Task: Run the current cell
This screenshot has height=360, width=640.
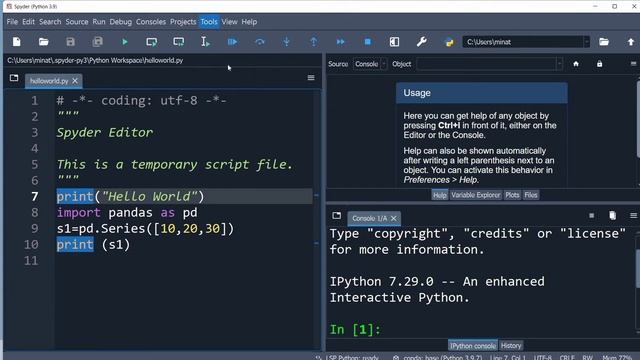Action: pyautogui.click(x=151, y=42)
